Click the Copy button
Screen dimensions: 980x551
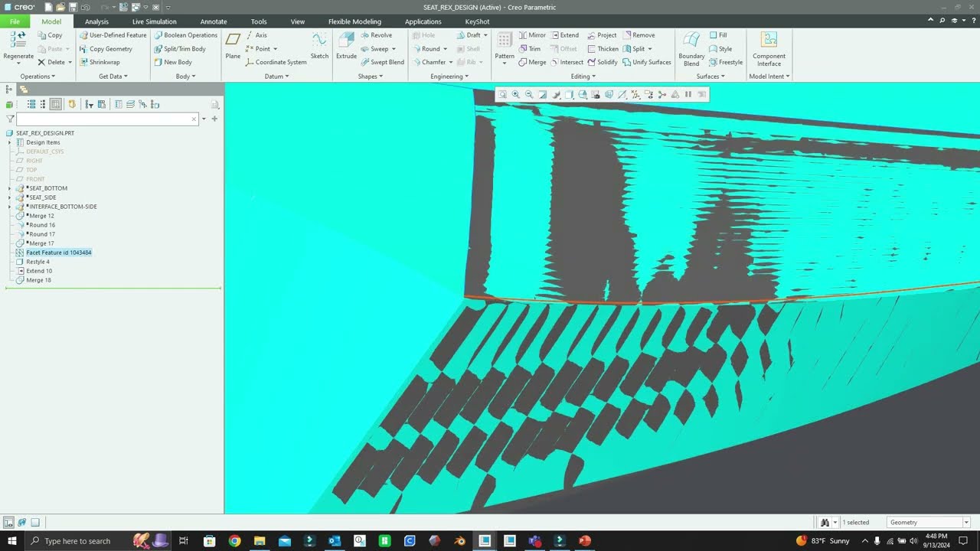pos(51,35)
